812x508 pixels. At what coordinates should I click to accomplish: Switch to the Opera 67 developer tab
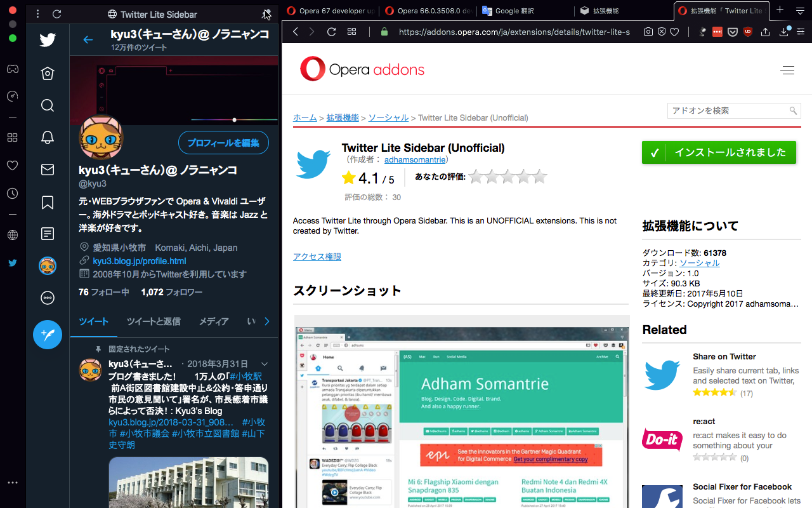point(331,11)
